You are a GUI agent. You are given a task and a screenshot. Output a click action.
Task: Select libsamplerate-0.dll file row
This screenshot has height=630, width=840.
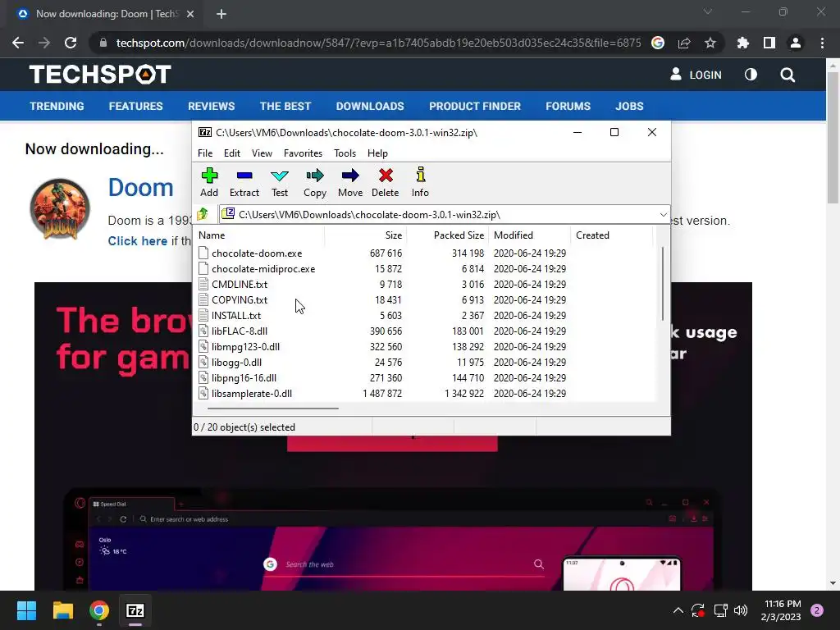coord(245,393)
